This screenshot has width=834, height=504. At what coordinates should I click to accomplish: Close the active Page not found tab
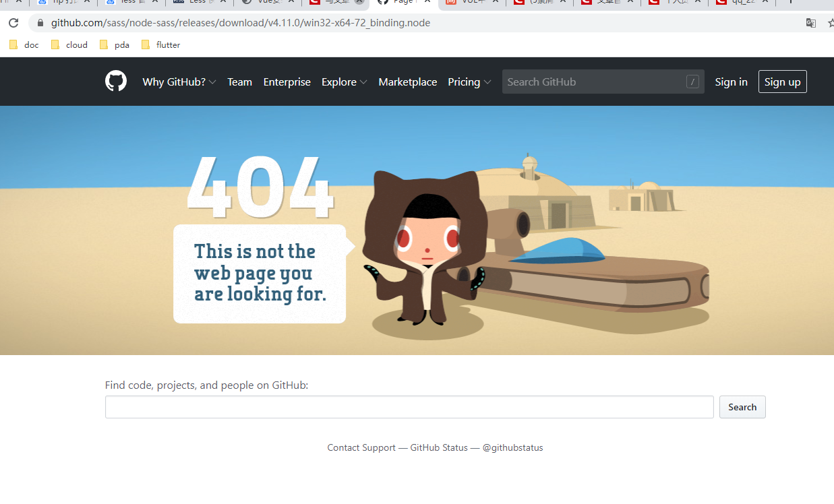pos(427,2)
